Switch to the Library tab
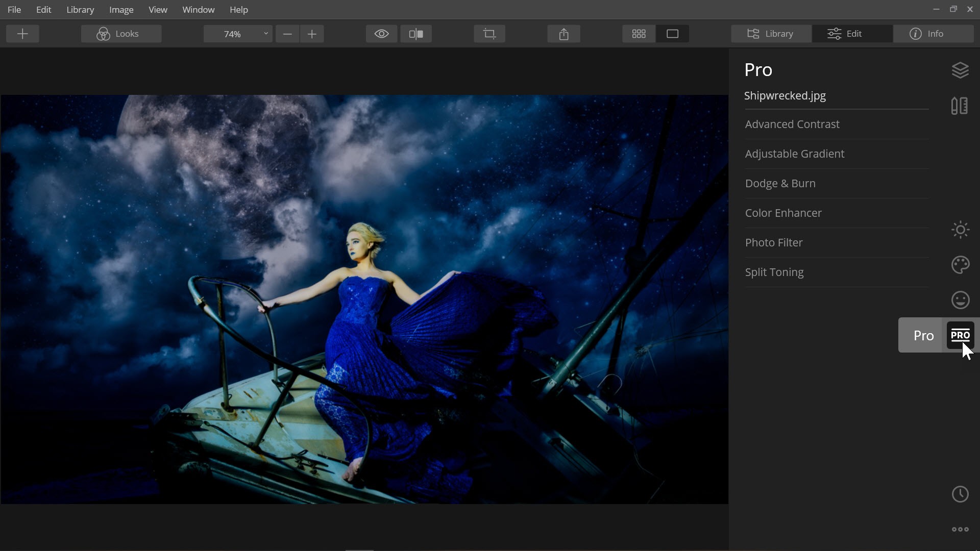The image size is (980, 551). click(x=771, y=34)
